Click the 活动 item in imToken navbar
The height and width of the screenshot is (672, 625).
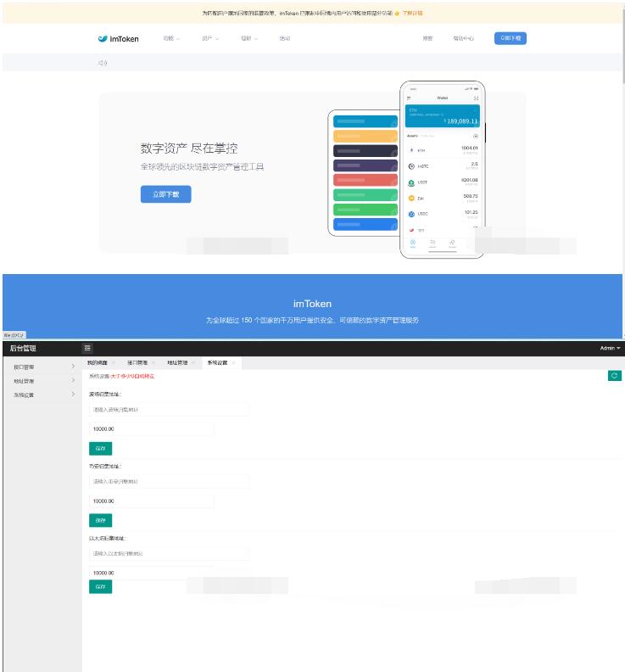pyautogui.click(x=285, y=38)
